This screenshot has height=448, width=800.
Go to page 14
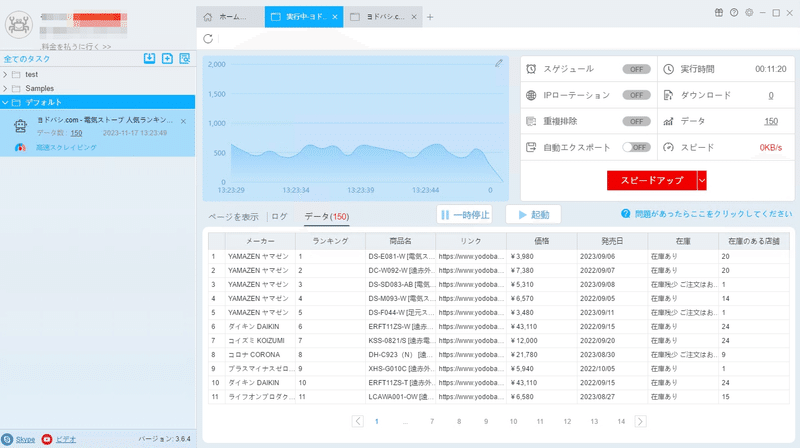(621, 421)
